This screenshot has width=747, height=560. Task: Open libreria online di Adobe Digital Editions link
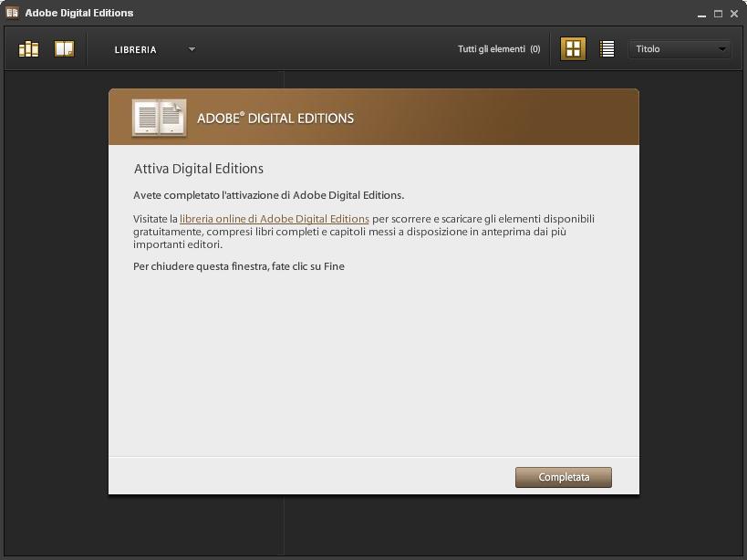point(275,219)
